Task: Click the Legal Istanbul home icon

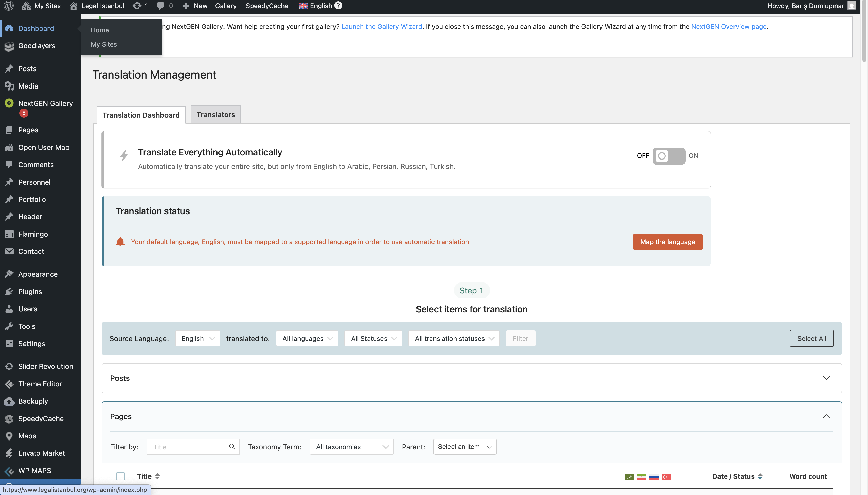Action: pos(74,6)
